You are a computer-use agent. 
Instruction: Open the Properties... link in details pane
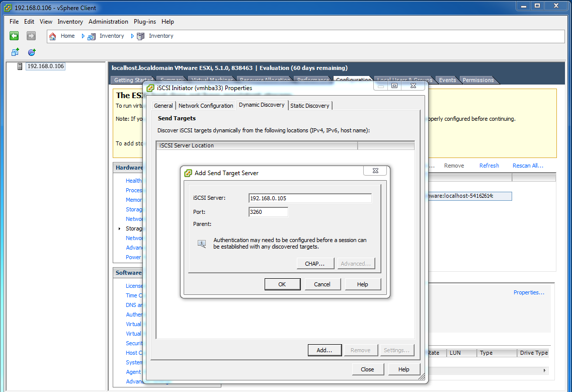point(529,292)
